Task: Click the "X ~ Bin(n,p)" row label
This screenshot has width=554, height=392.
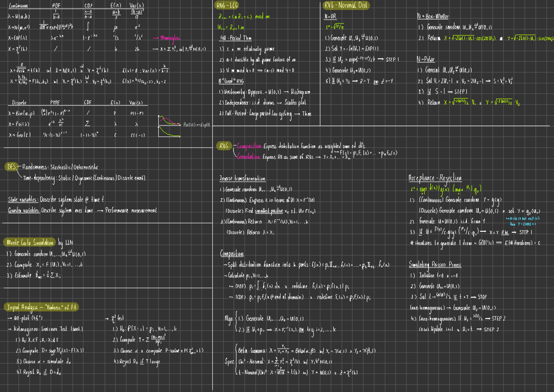Action: [20, 113]
